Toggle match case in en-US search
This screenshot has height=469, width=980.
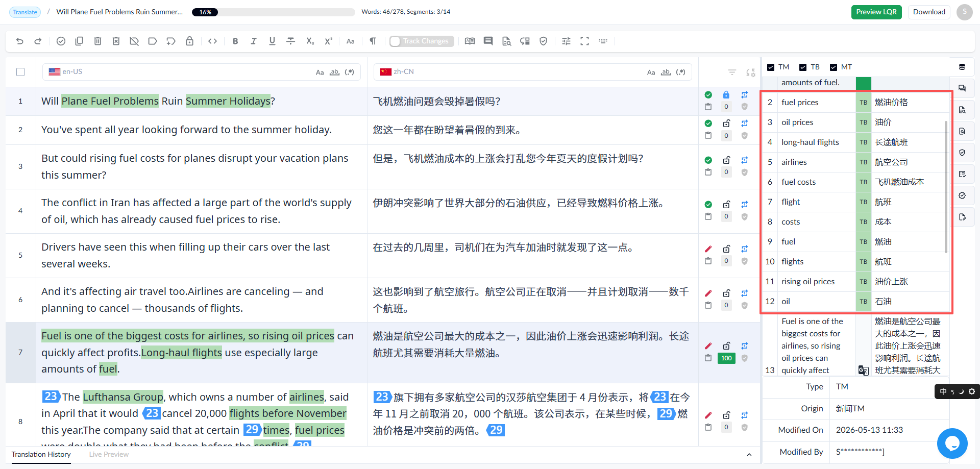(320, 72)
